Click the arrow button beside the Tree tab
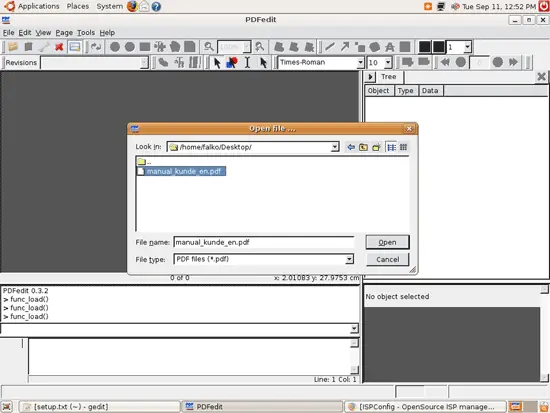550x413 pixels. (x=370, y=76)
